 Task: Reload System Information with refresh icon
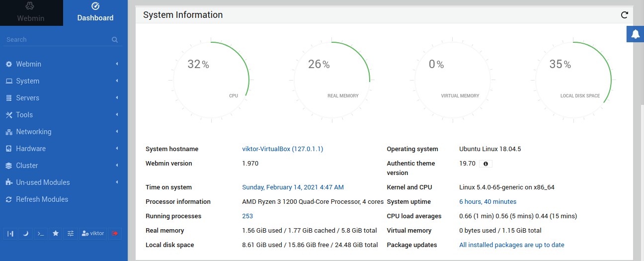point(625,15)
